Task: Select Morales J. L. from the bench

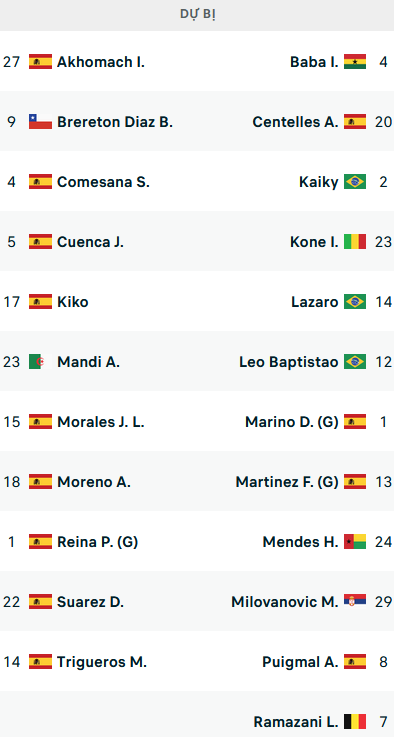Action: (x=101, y=422)
